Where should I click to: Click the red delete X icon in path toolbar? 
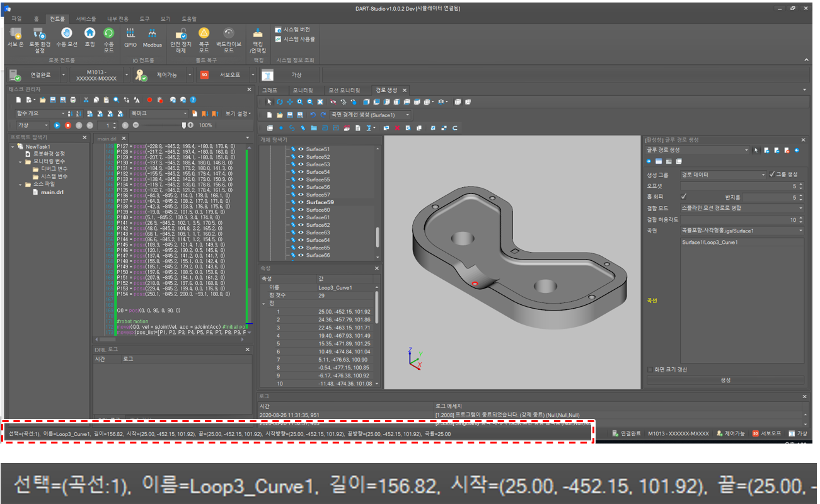(x=397, y=128)
